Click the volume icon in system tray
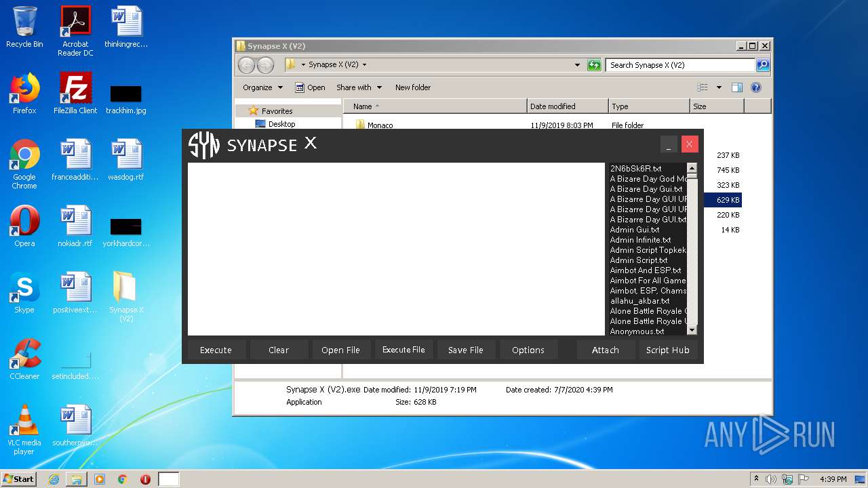The width and height of the screenshot is (868, 488). [x=771, y=479]
